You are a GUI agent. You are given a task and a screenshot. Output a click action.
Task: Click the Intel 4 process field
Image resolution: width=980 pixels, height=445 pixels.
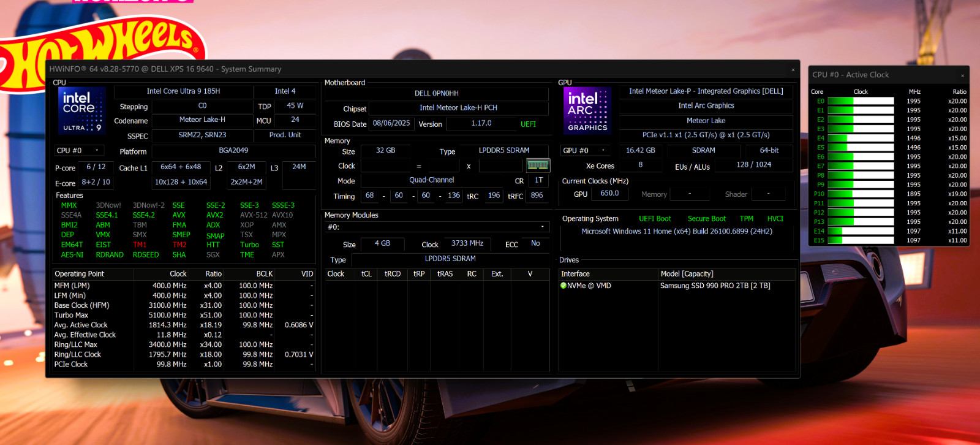[x=285, y=91]
